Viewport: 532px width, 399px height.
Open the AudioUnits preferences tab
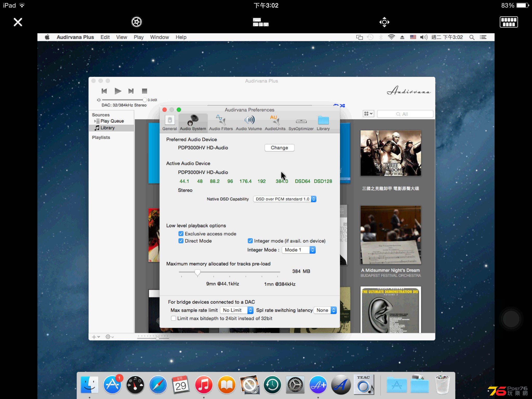click(275, 123)
